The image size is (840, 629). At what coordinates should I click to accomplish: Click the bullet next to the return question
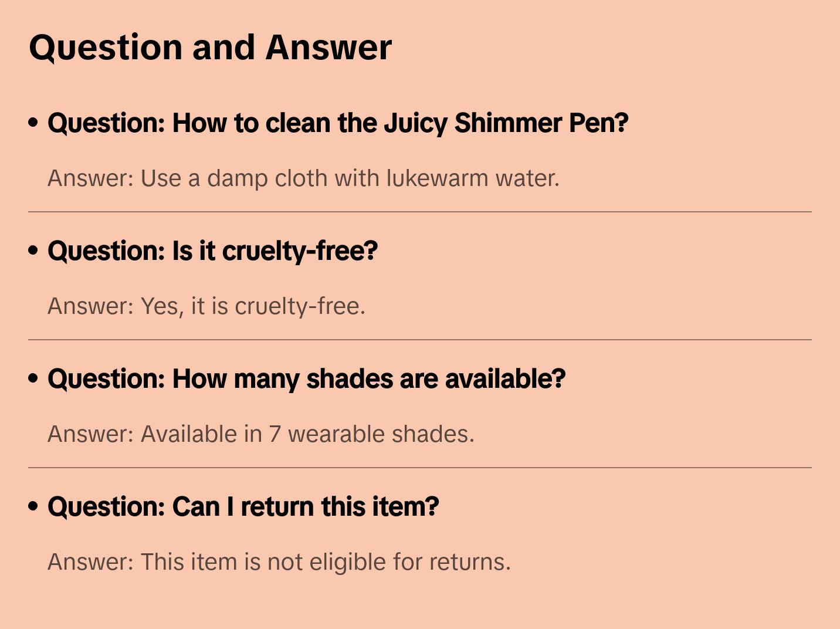pos(33,506)
